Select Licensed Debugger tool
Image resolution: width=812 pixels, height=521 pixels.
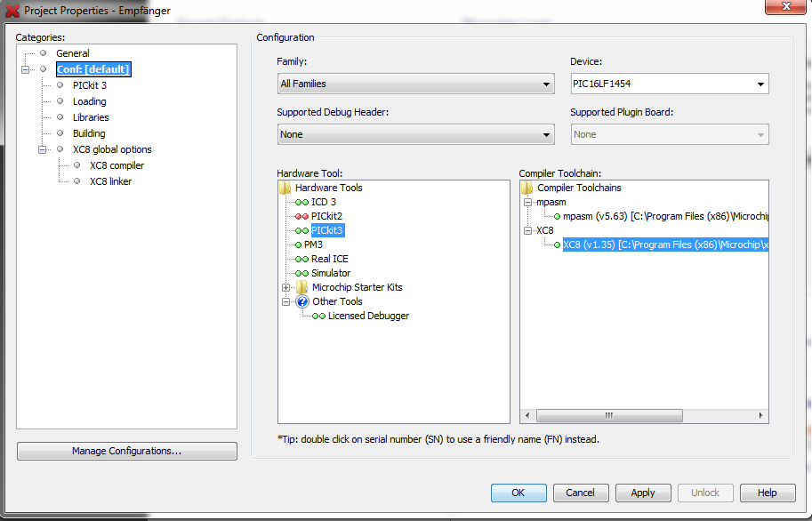pos(368,316)
